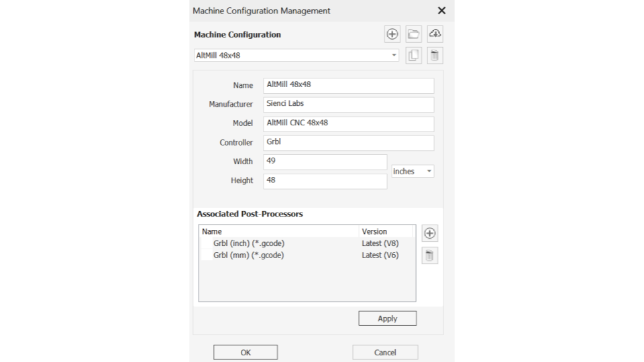Click the Width field showing 49
This screenshot has height=362, width=644.
click(325, 162)
